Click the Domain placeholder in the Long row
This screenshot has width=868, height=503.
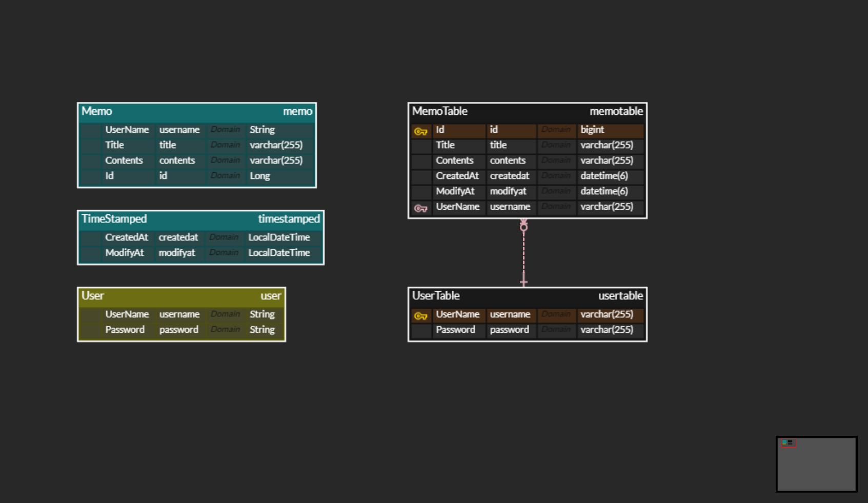tap(226, 176)
